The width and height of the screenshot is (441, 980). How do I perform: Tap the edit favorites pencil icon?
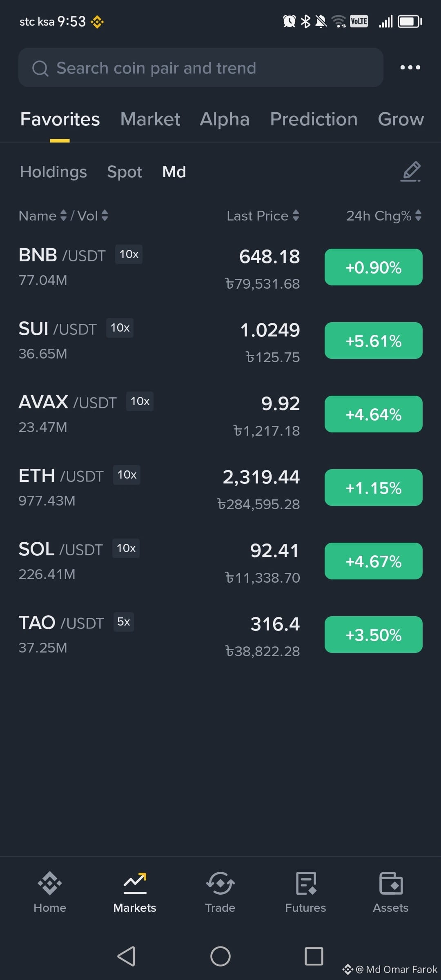point(410,171)
